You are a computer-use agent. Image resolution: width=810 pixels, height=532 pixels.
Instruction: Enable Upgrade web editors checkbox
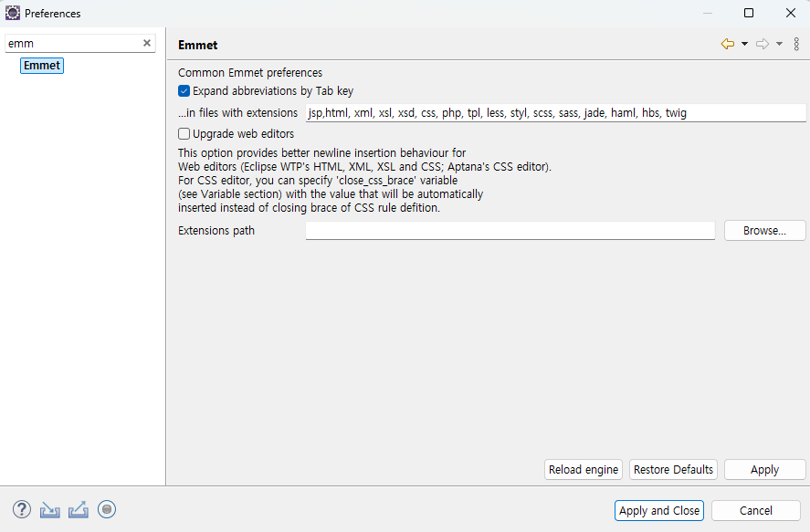184,134
